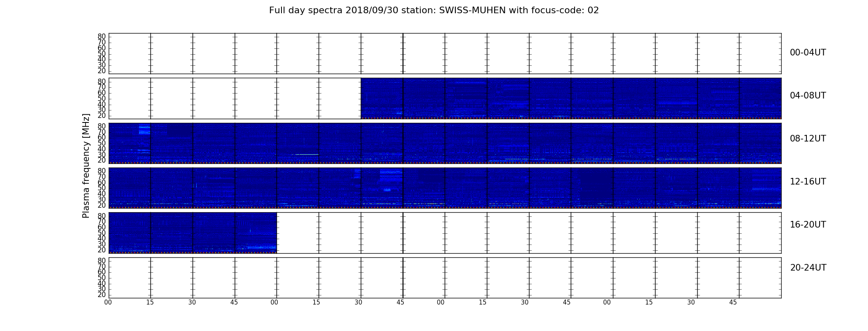Click the rightmost "45" x-axis time label

(733, 302)
